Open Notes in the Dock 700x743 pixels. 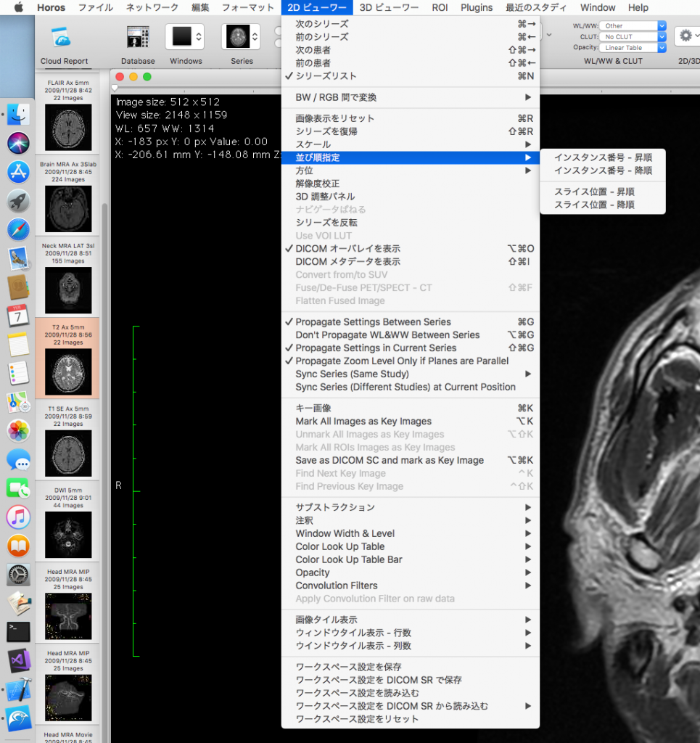tap(18, 345)
